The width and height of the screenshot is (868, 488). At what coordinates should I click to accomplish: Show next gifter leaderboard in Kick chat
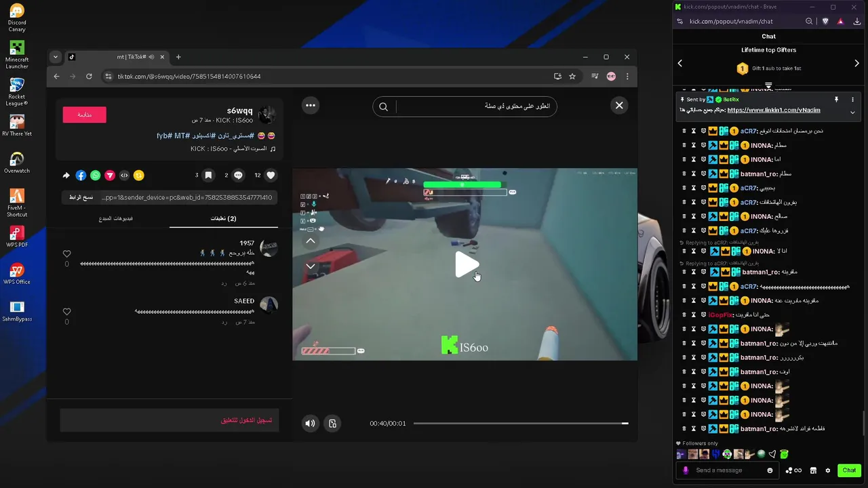[x=856, y=63]
